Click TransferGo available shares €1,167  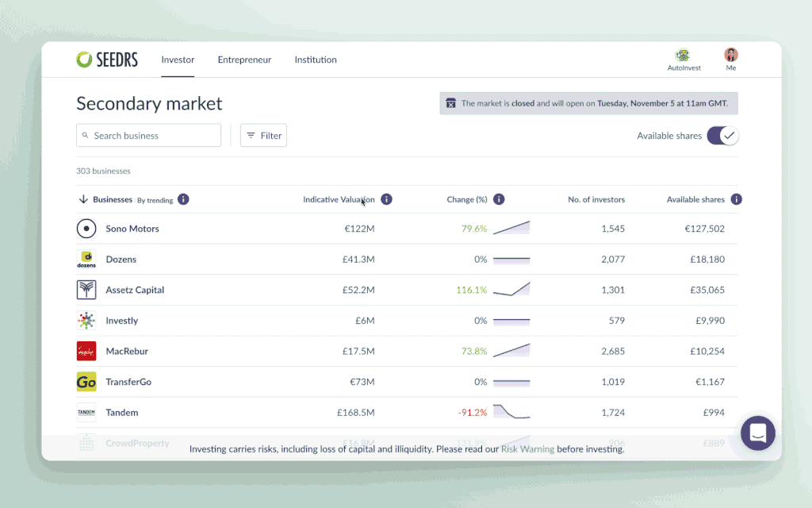coord(710,382)
